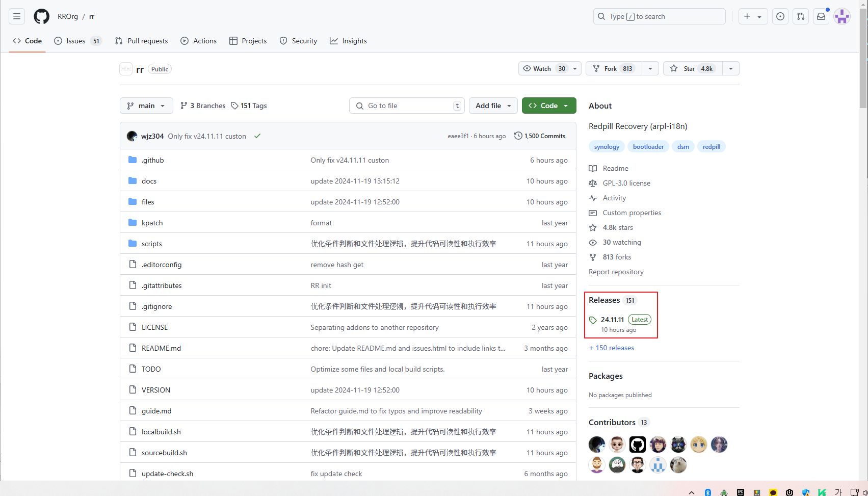This screenshot has height=496, width=868.
Task: Expand the Fork options arrow
Action: (650, 68)
